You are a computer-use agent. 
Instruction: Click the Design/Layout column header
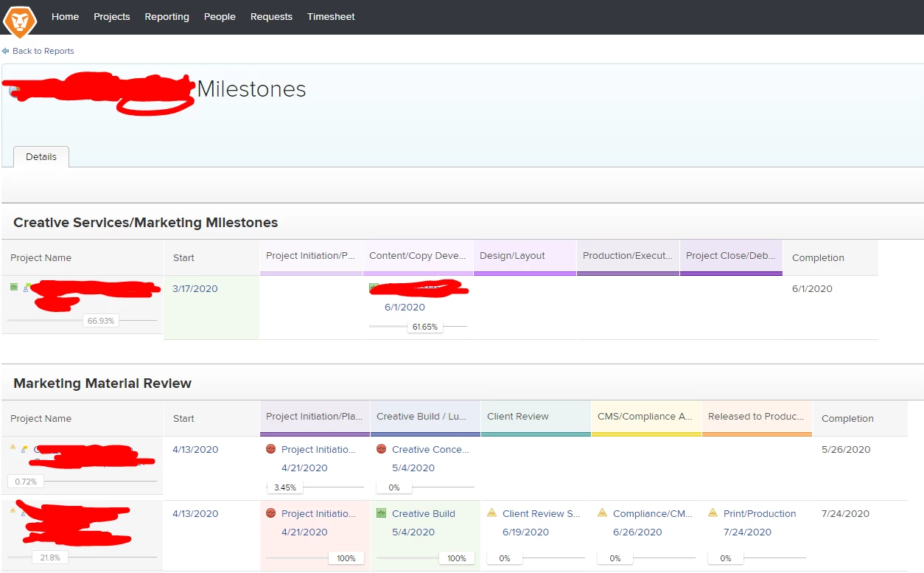point(525,257)
